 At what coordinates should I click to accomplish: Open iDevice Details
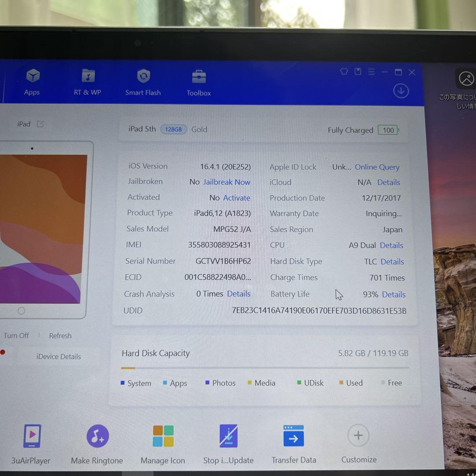[x=59, y=357]
